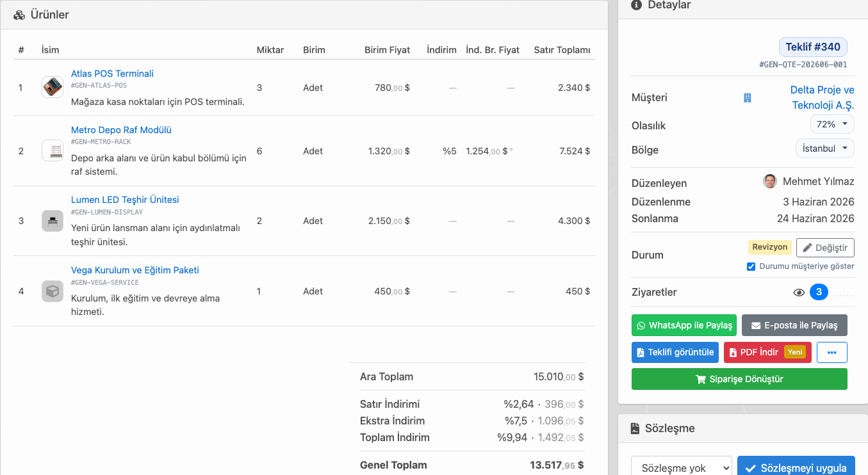Click line total 2.340 $
The image size is (868, 475).
575,88
